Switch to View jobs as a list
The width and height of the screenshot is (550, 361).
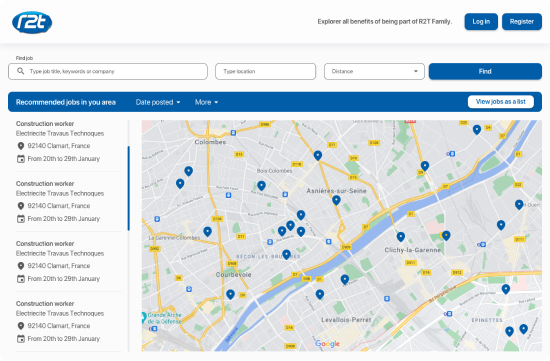pos(501,102)
